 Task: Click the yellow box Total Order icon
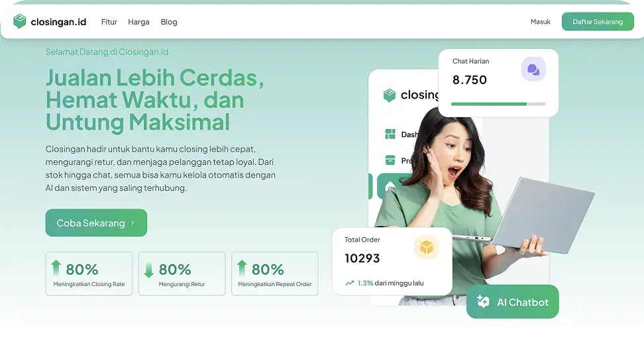(x=426, y=248)
